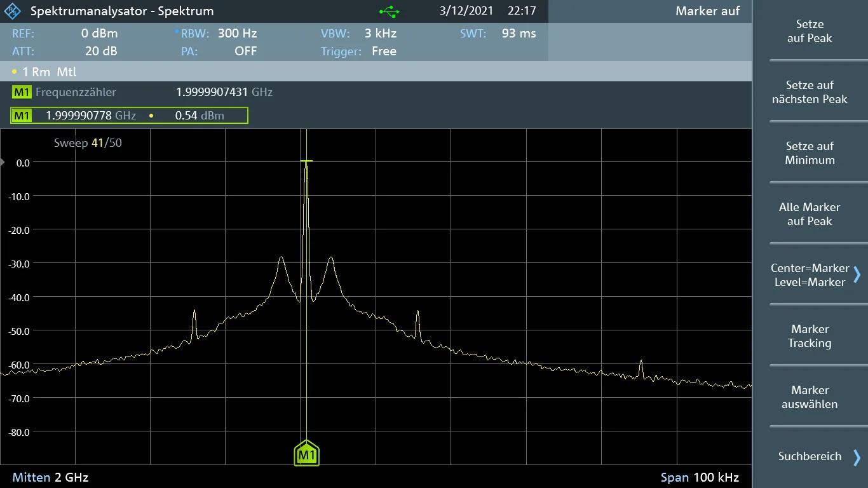Image resolution: width=868 pixels, height=488 pixels.
Task: Click the marker level 0.54 dBm
Action: coord(200,116)
